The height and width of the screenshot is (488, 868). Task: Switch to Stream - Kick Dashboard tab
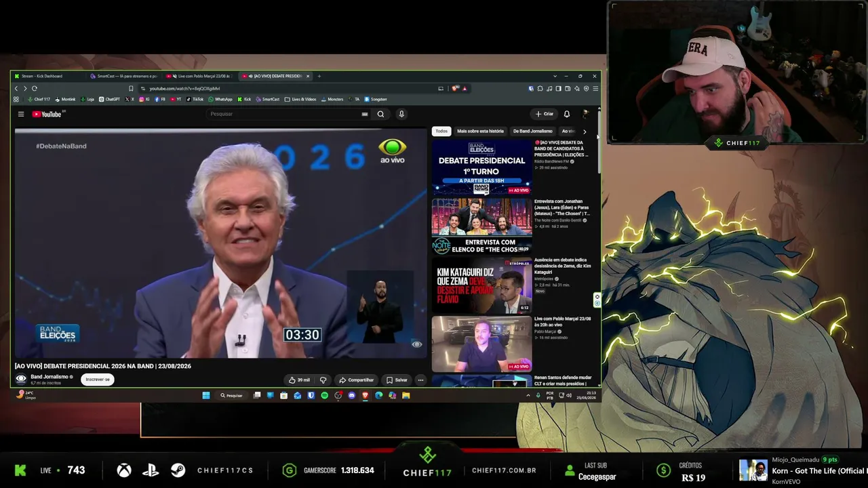pyautogui.click(x=49, y=76)
